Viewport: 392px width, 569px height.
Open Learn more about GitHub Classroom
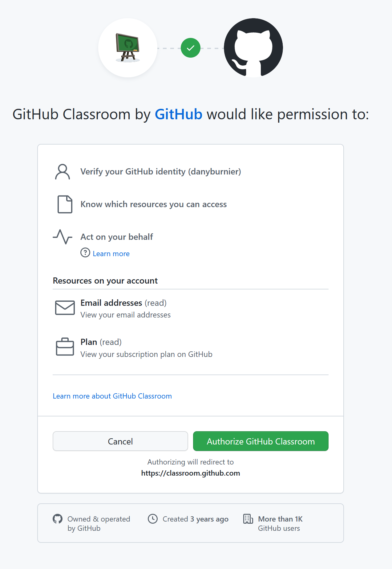pyautogui.click(x=112, y=396)
